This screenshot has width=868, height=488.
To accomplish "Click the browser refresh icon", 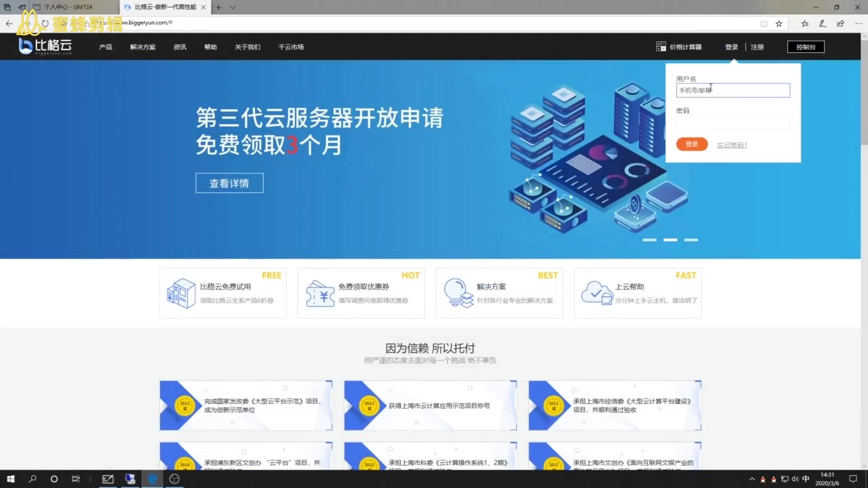I will click(x=45, y=23).
